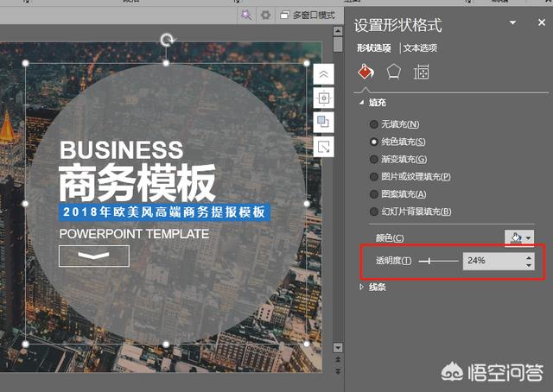This screenshot has height=392, width=553.
Task: Switch to the 文本选项 tab
Action: pyautogui.click(x=420, y=48)
